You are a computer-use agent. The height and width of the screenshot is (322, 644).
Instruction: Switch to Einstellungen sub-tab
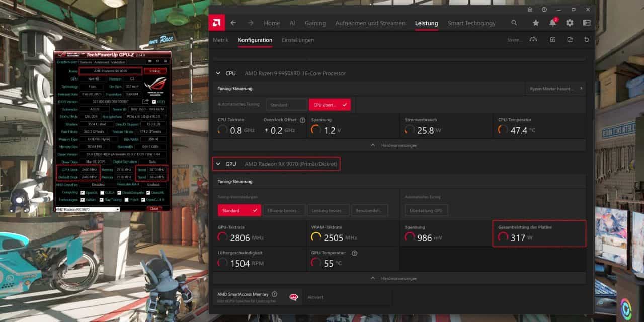(298, 40)
